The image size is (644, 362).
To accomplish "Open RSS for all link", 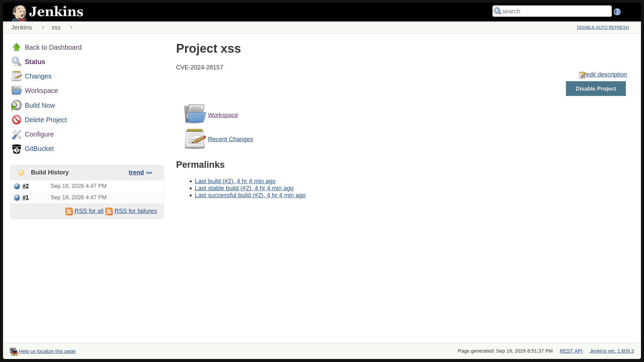I will 89,211.
